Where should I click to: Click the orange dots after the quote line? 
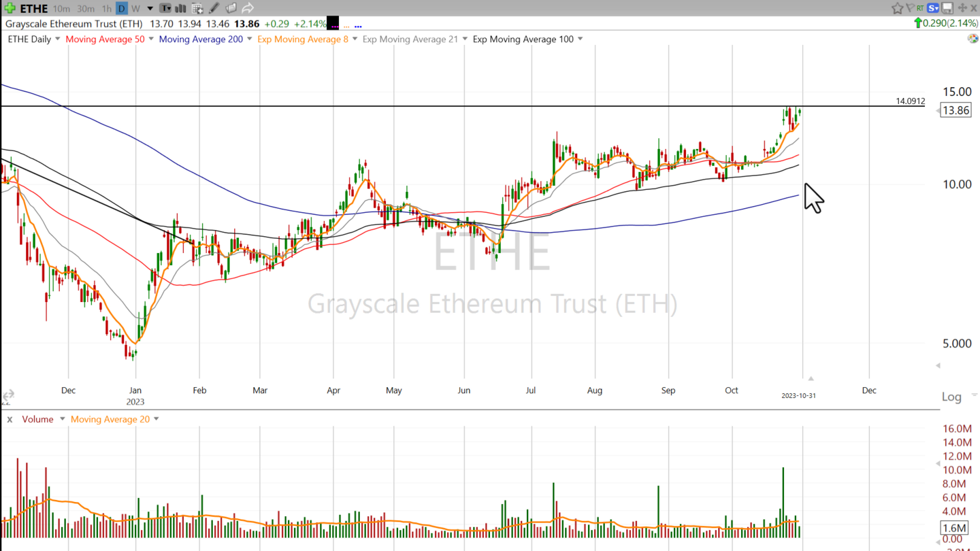coord(346,27)
